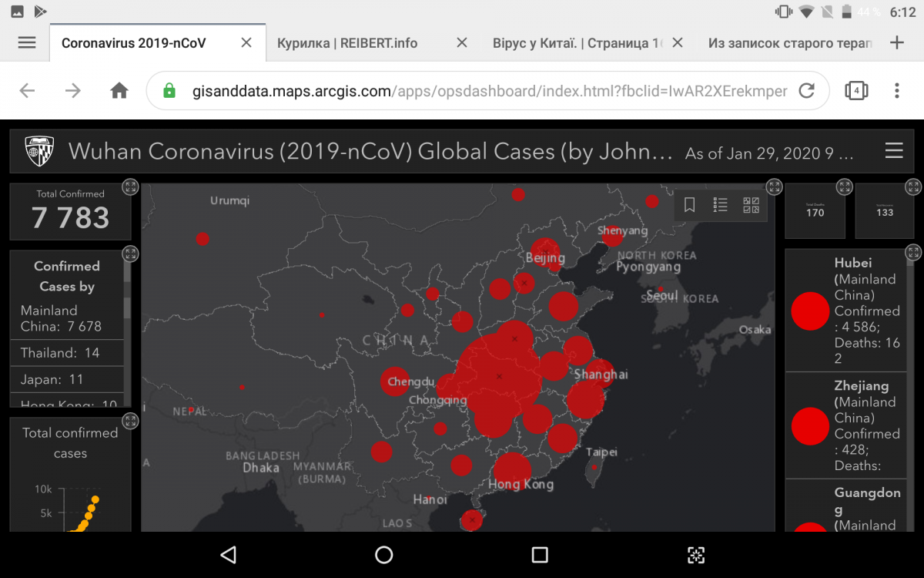Switch to Вірус у Китаї tab

click(577, 43)
